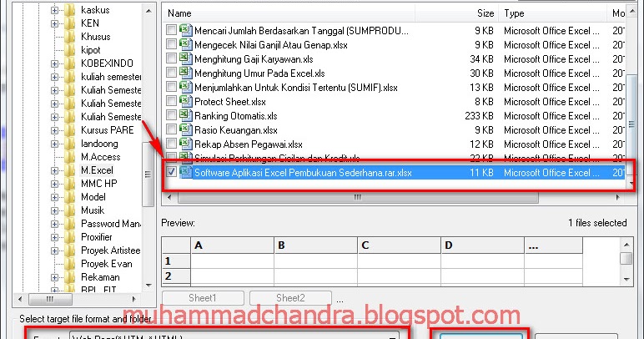Click the Rekaman folder icon
Image resolution: width=644 pixels, height=339 pixels.
[70, 277]
